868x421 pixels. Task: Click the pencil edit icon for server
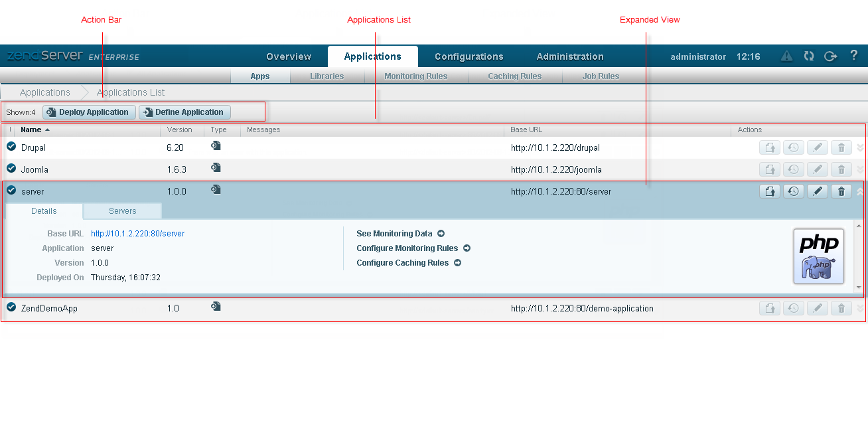click(x=818, y=191)
